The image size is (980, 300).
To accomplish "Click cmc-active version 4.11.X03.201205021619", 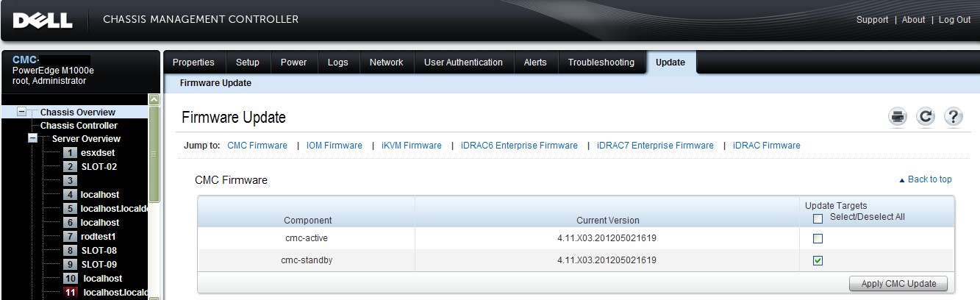I will pos(607,239).
